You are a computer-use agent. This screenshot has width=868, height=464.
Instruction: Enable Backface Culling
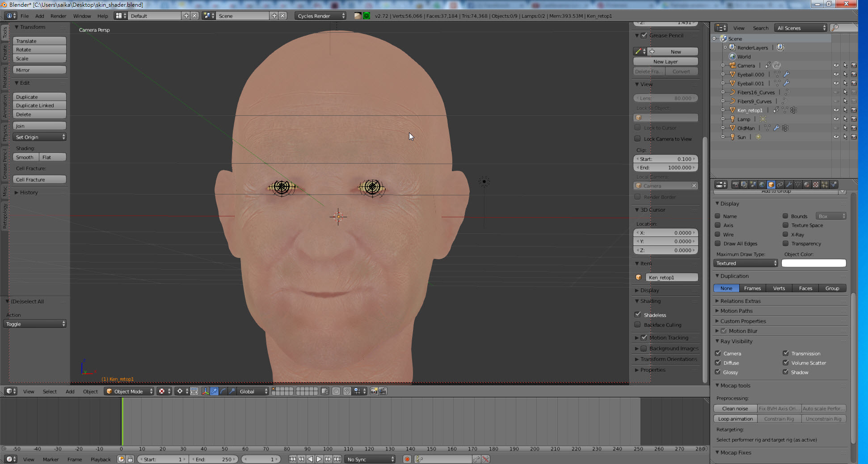[x=638, y=325]
